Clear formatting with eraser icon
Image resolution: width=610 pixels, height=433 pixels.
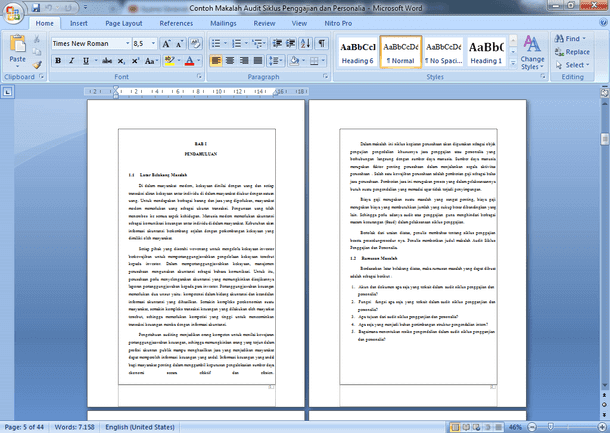195,44
